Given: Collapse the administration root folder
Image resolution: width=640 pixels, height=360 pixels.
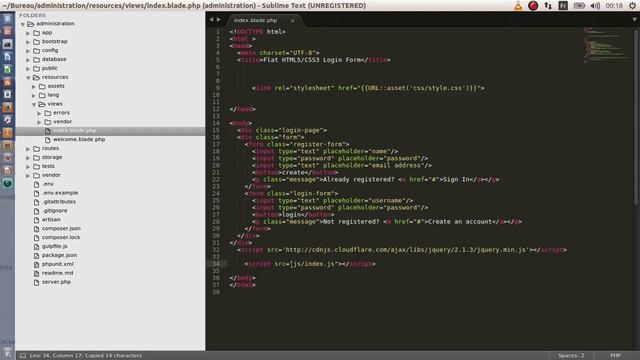Looking at the screenshot, I should coord(23,24).
